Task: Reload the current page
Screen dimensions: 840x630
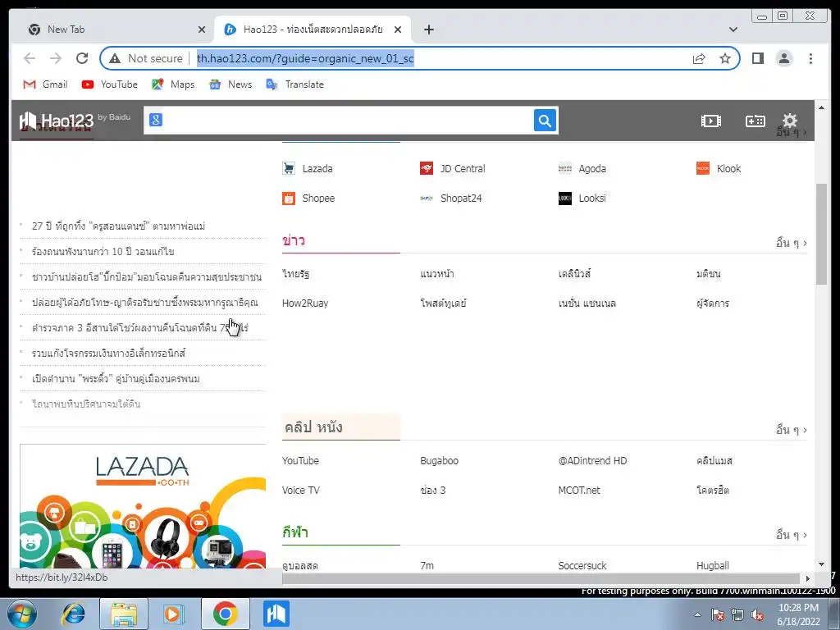Action: 82,58
